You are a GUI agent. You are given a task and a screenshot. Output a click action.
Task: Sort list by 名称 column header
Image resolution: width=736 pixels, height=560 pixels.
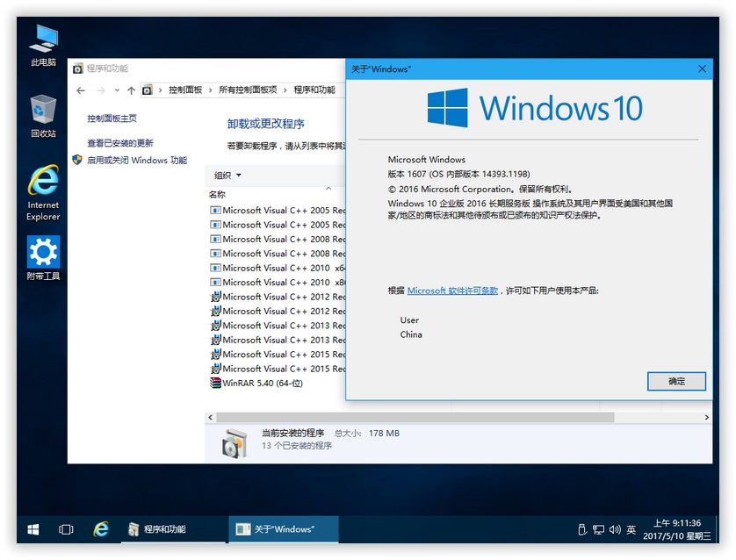point(217,194)
